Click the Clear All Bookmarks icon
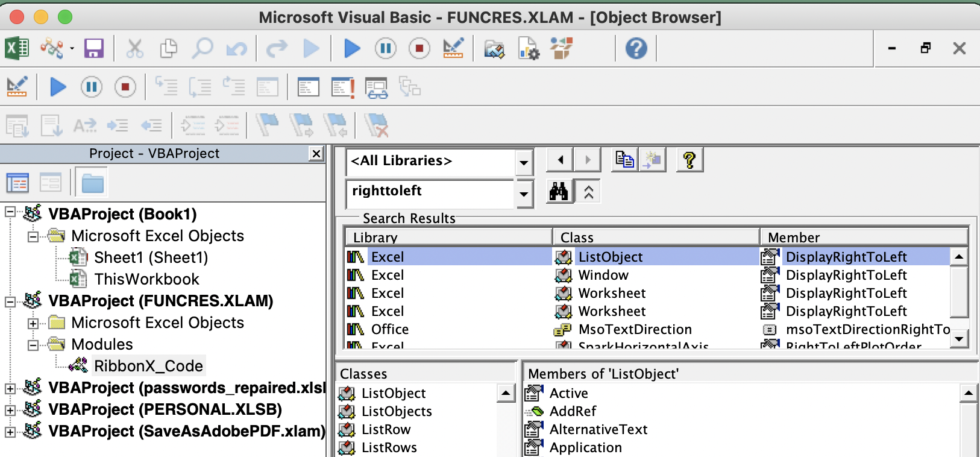Image resolution: width=980 pixels, height=457 pixels. pos(377,125)
